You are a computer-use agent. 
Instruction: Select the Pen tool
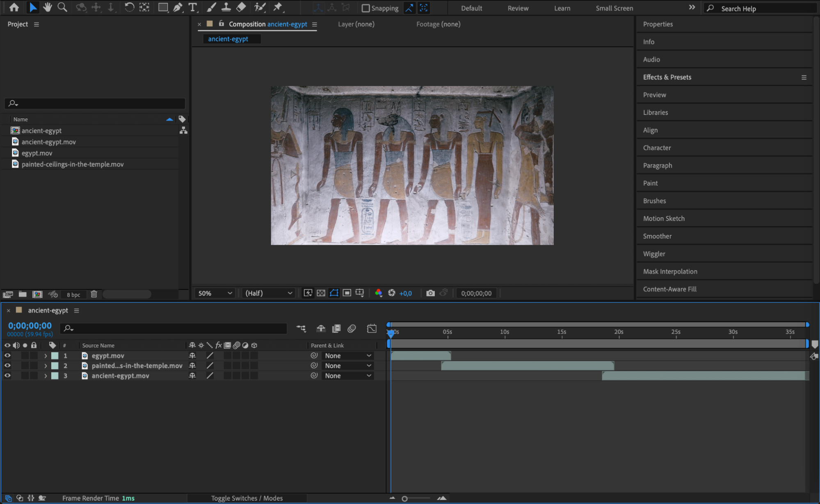[178, 7]
